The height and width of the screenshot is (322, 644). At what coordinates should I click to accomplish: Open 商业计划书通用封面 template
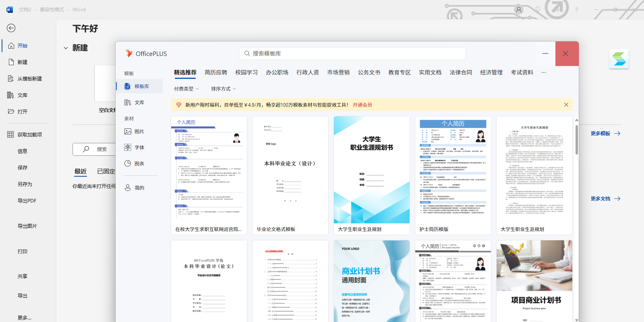tap(372, 281)
